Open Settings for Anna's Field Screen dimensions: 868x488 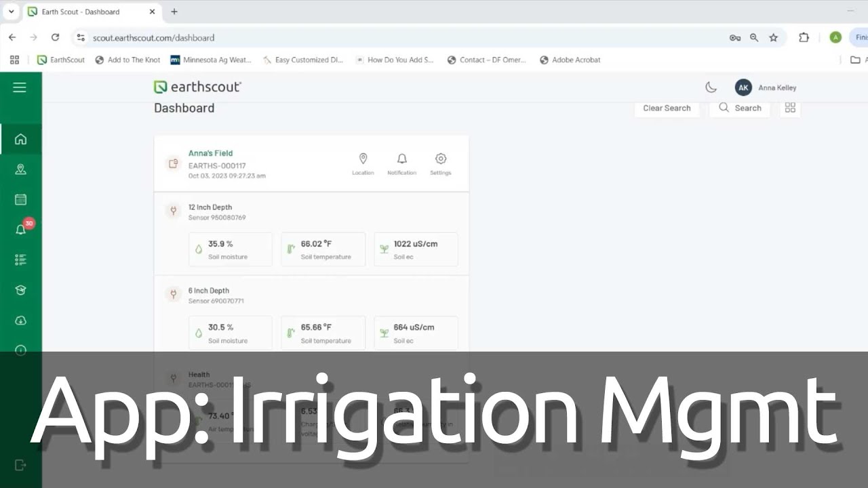click(x=440, y=163)
